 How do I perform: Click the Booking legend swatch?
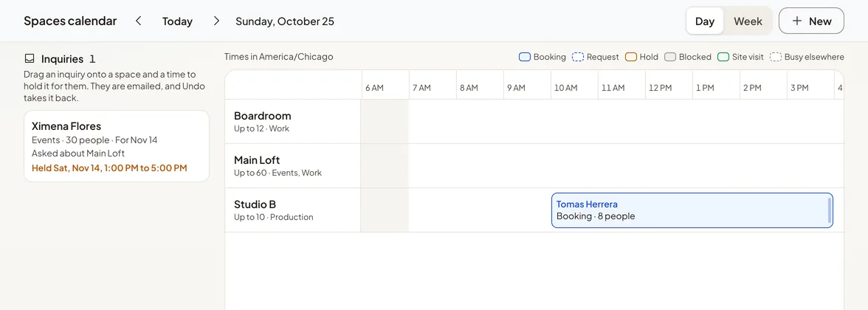pyautogui.click(x=524, y=57)
